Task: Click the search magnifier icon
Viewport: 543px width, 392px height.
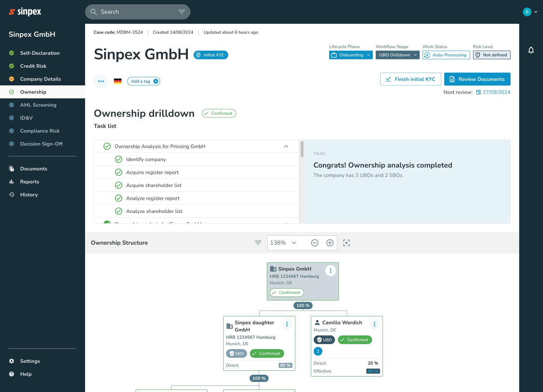Action: (94, 12)
